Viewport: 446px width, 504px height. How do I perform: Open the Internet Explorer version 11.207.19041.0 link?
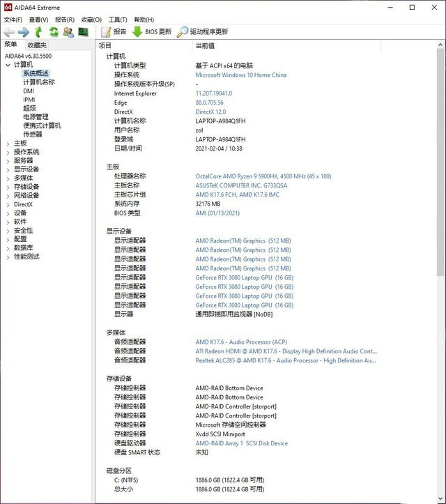coord(214,93)
